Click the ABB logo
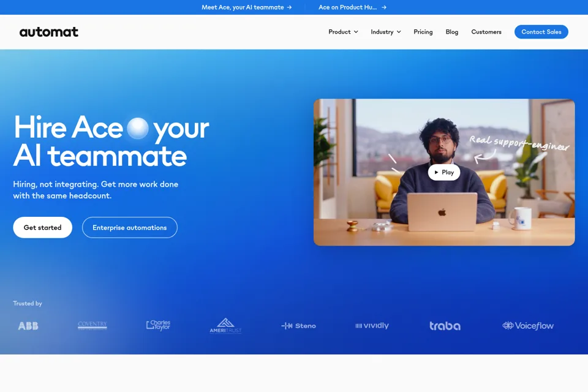The width and height of the screenshot is (588, 392). tap(28, 326)
